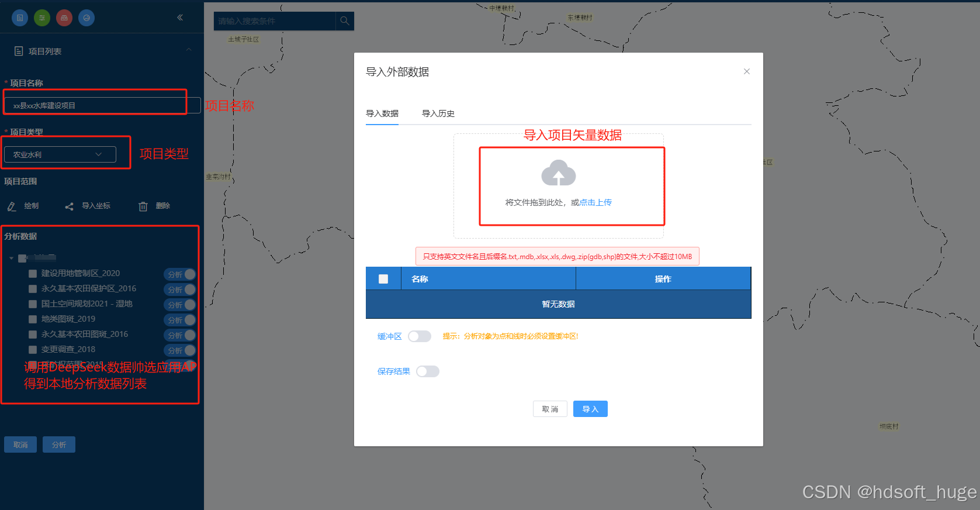The height and width of the screenshot is (510, 980).
Task: Click the 坝底村 map label
Action: [x=889, y=426]
